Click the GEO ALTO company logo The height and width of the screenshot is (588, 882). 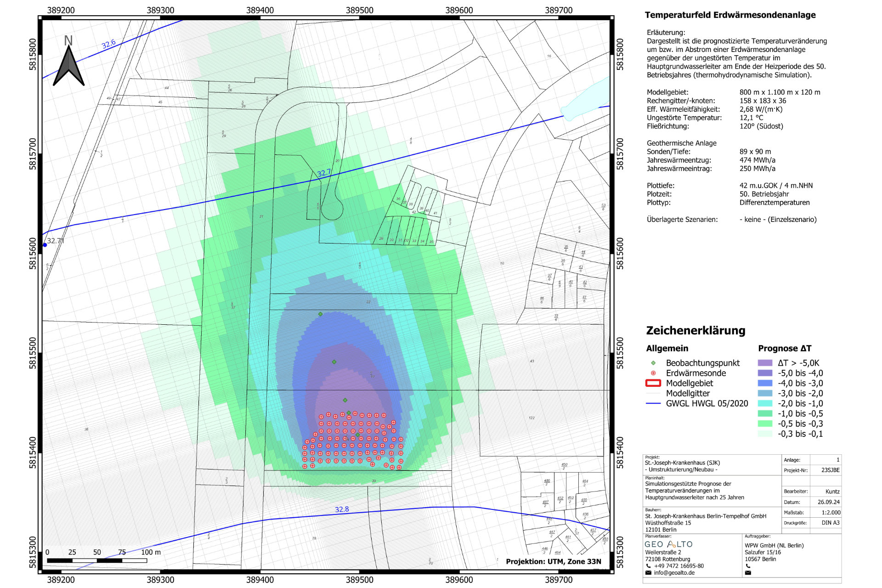[668, 544]
